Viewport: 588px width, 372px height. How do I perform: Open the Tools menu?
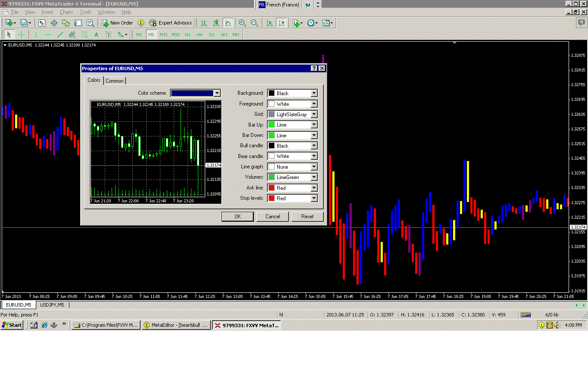click(x=85, y=12)
